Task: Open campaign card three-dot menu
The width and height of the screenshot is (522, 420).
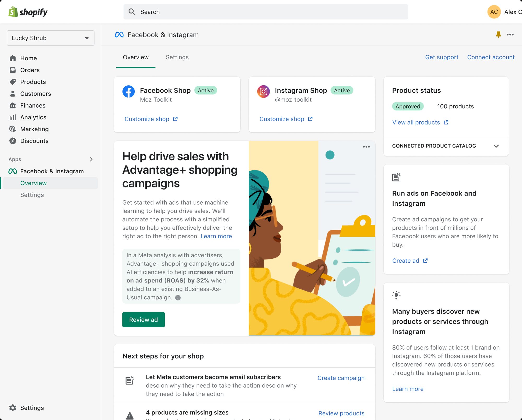Action: [366, 147]
